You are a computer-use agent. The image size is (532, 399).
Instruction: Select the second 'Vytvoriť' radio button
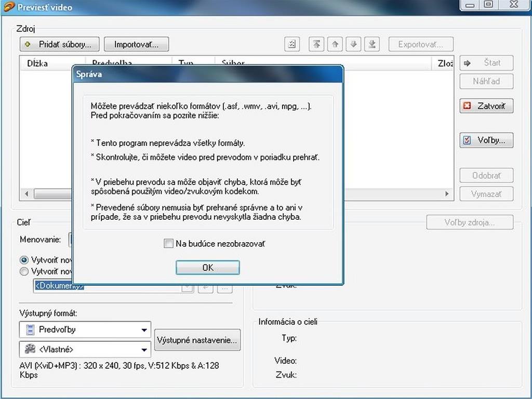point(24,271)
